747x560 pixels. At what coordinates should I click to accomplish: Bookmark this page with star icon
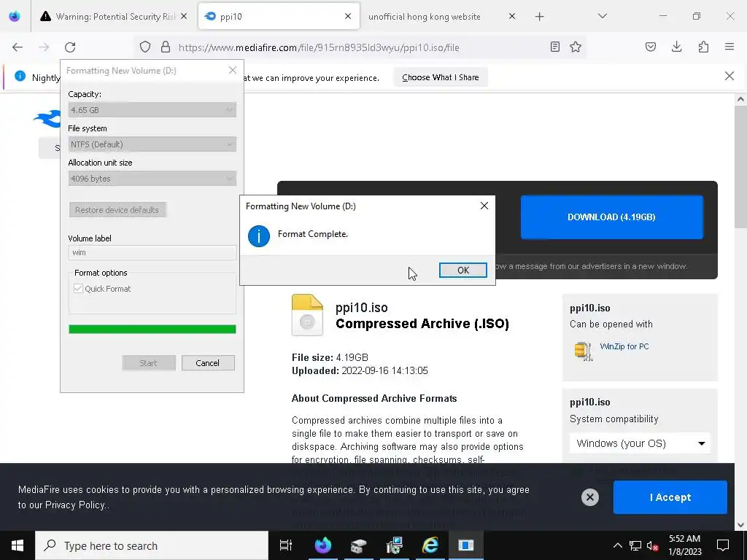click(576, 47)
